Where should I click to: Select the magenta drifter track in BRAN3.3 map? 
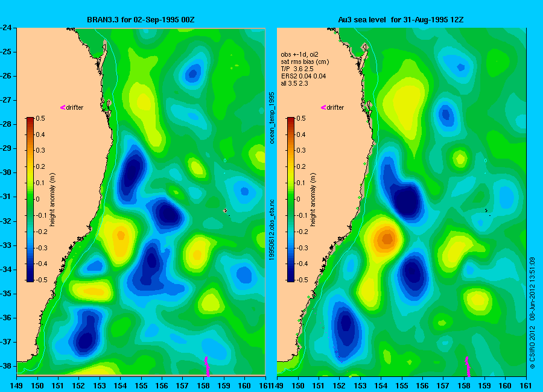[x=207, y=367]
